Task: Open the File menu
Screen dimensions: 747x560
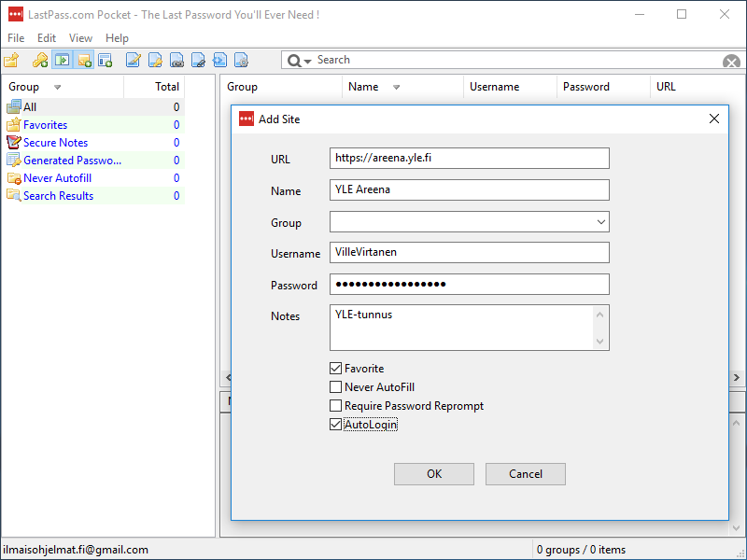Action: [x=16, y=38]
